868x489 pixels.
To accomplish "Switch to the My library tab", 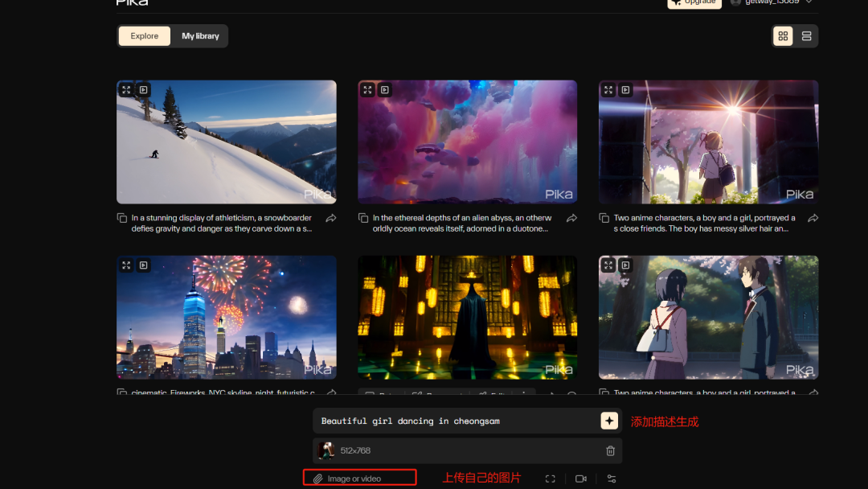I will (200, 36).
